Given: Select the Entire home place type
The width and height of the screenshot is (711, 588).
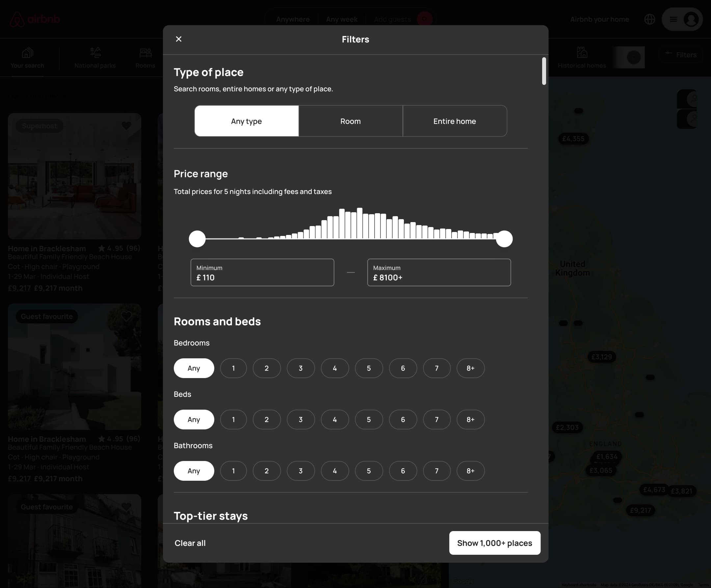Looking at the screenshot, I should pyautogui.click(x=455, y=121).
